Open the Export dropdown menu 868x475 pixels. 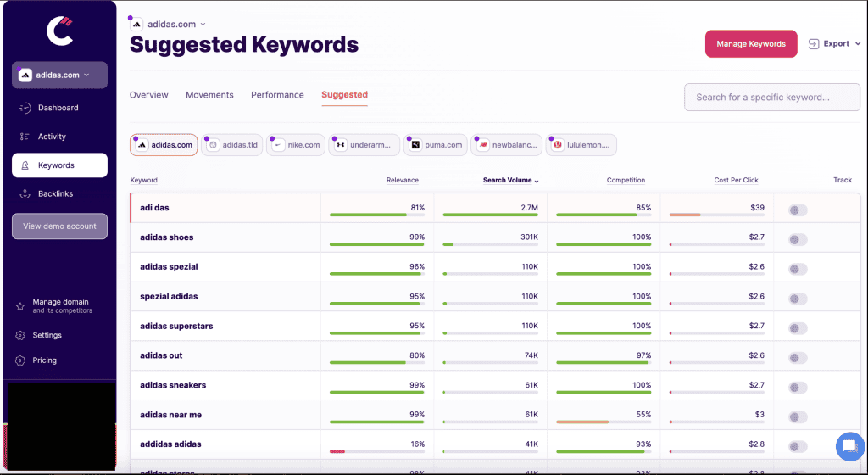tap(834, 44)
